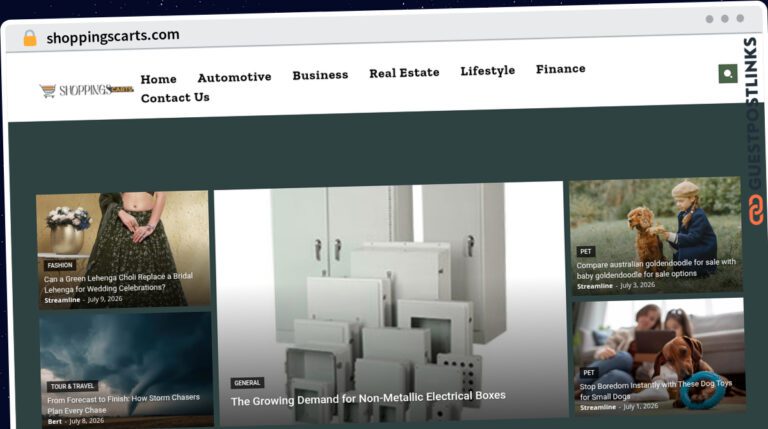
Task: Go to the Automotive section
Action: [234, 77]
